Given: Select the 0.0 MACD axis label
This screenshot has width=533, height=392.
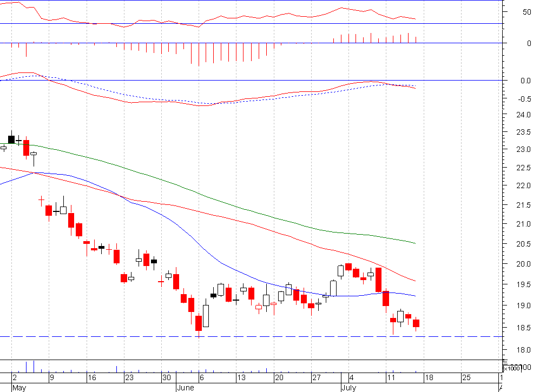Looking at the screenshot, I should pos(525,81).
